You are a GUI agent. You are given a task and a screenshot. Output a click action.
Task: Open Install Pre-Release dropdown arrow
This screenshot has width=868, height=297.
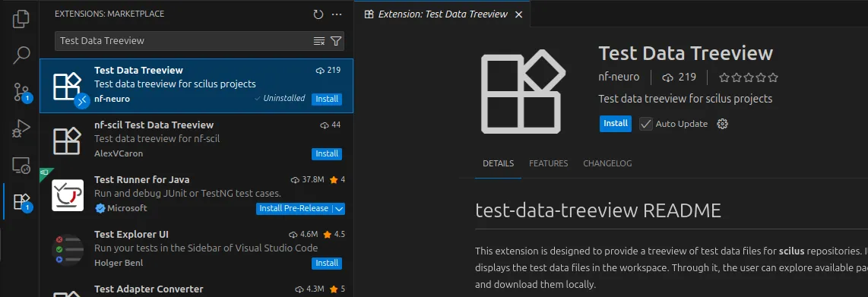click(x=339, y=209)
